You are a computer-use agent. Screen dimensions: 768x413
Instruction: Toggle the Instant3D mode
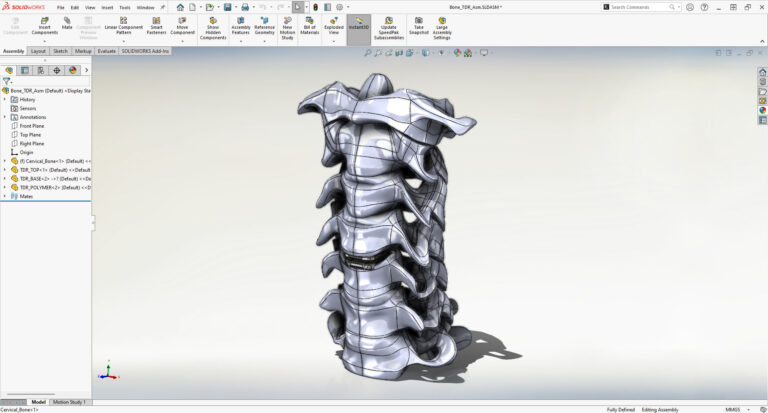coord(358,24)
